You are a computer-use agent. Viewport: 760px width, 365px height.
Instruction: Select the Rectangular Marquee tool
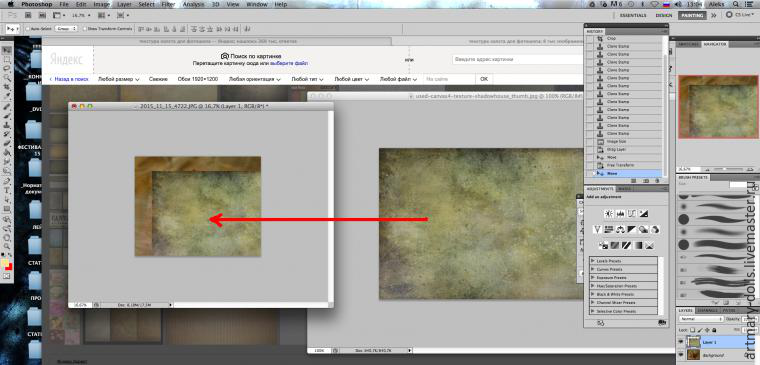[7, 60]
